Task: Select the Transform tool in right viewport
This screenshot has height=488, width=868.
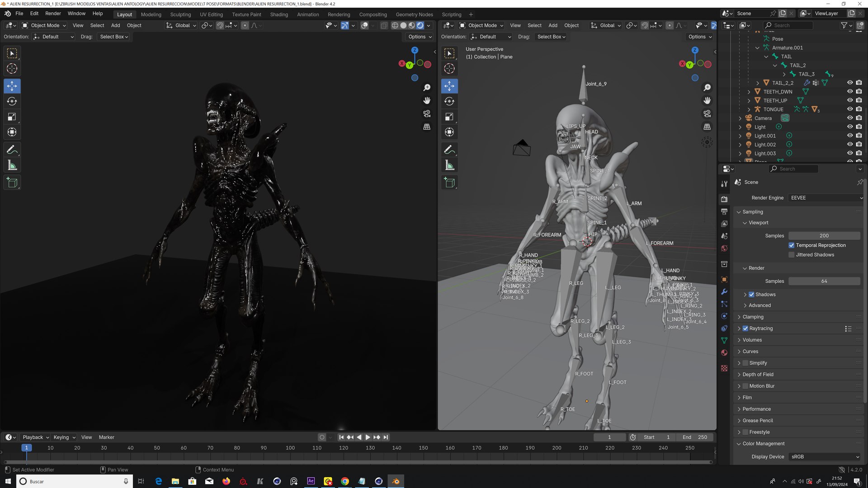Action: pyautogui.click(x=449, y=132)
